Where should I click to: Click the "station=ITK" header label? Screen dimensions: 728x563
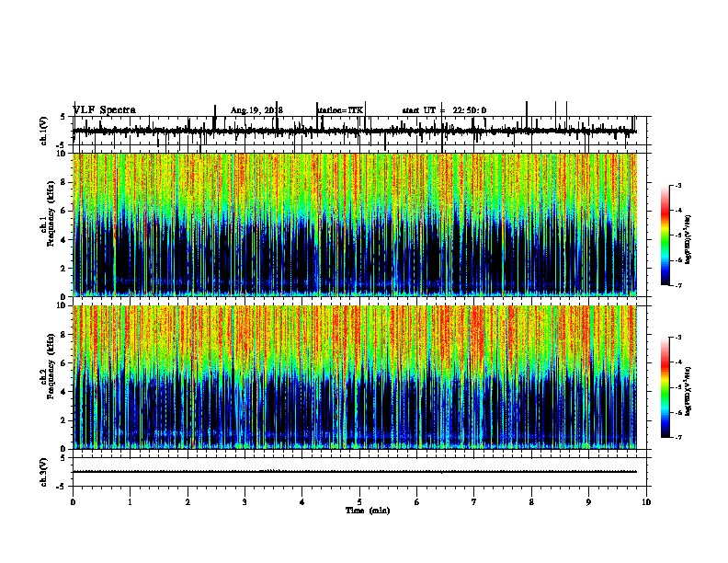tap(340, 110)
